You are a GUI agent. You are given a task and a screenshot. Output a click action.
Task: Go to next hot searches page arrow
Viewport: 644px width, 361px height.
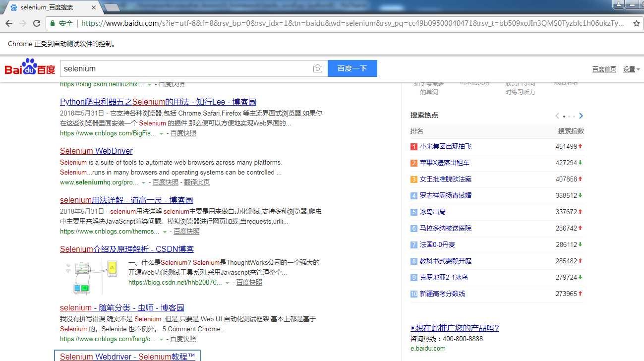point(581,116)
